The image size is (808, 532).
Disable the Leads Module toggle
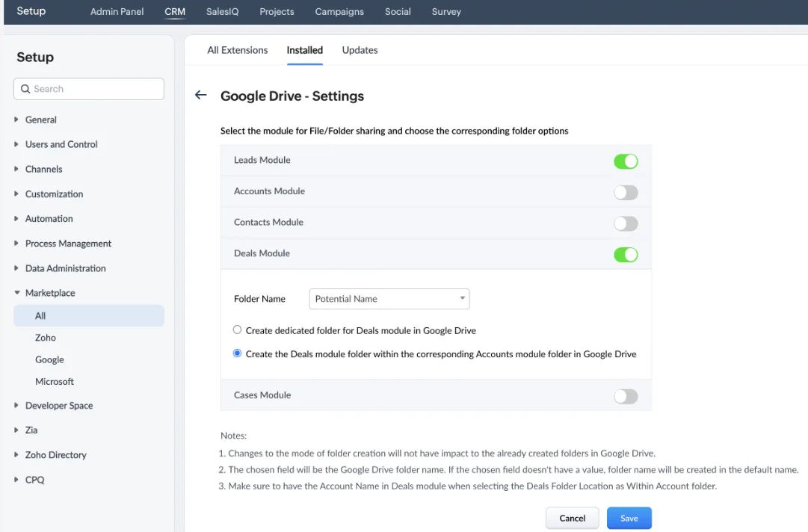625,161
